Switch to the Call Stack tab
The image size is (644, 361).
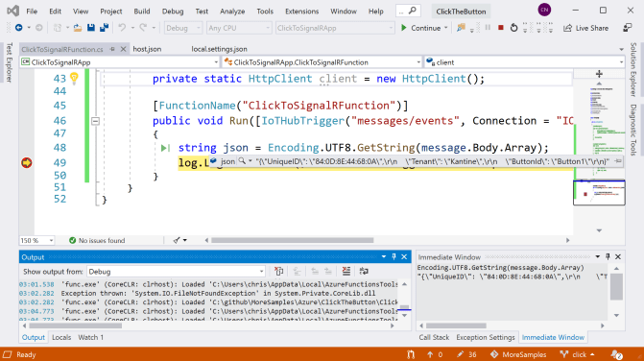pyautogui.click(x=434, y=337)
